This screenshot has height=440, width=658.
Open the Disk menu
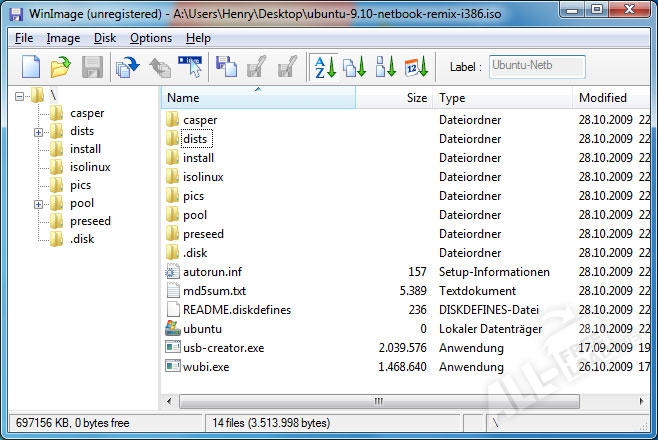tap(105, 38)
